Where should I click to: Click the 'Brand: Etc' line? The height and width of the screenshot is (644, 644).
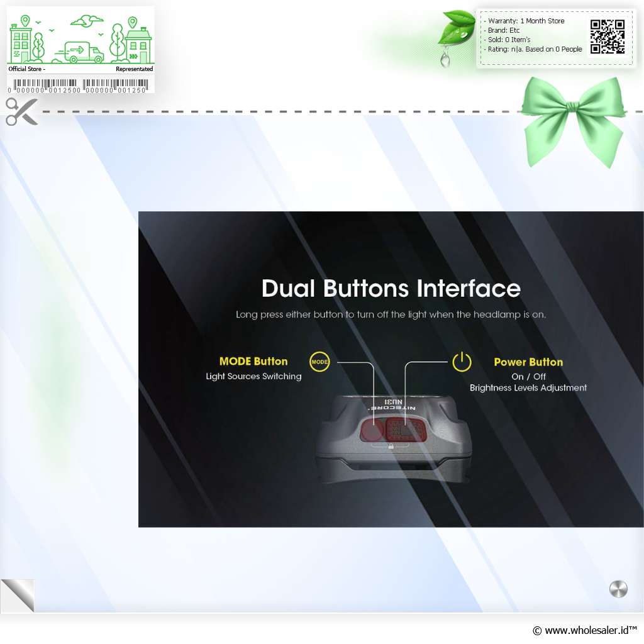[504, 30]
